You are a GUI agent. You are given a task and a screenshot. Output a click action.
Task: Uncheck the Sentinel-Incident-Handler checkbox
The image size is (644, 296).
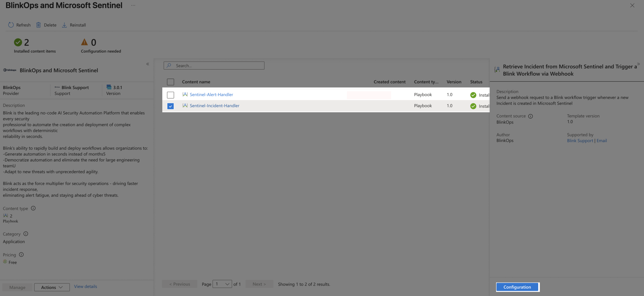[x=171, y=106]
